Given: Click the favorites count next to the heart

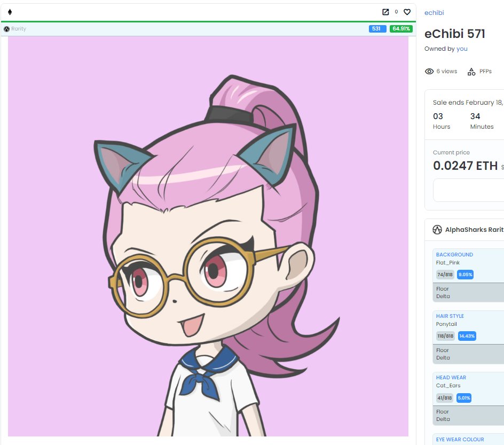Looking at the screenshot, I should point(396,12).
